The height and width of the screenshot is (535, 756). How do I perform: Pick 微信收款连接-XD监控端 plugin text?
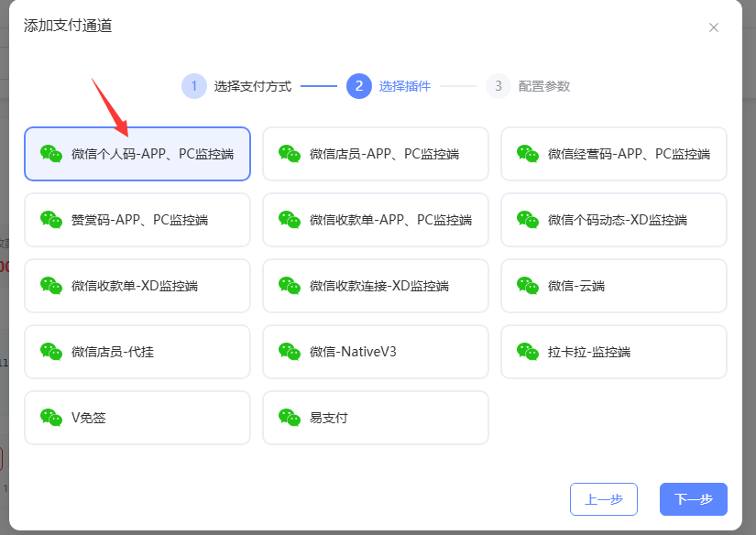point(379,286)
